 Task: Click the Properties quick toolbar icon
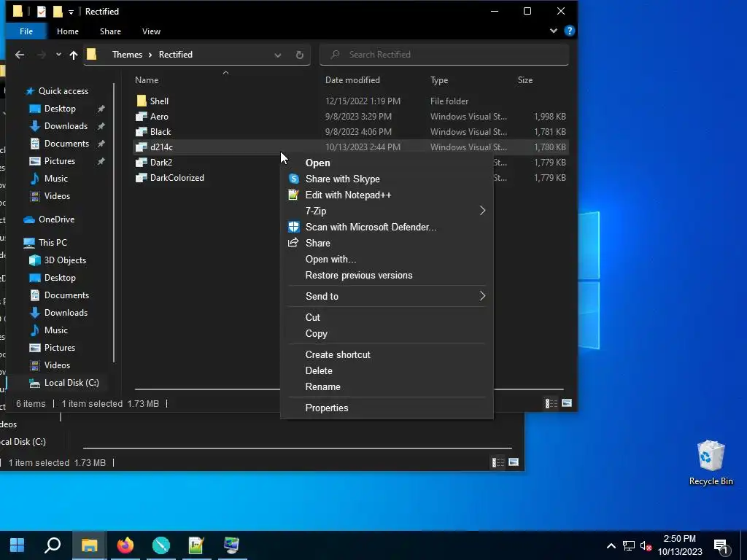(x=42, y=12)
